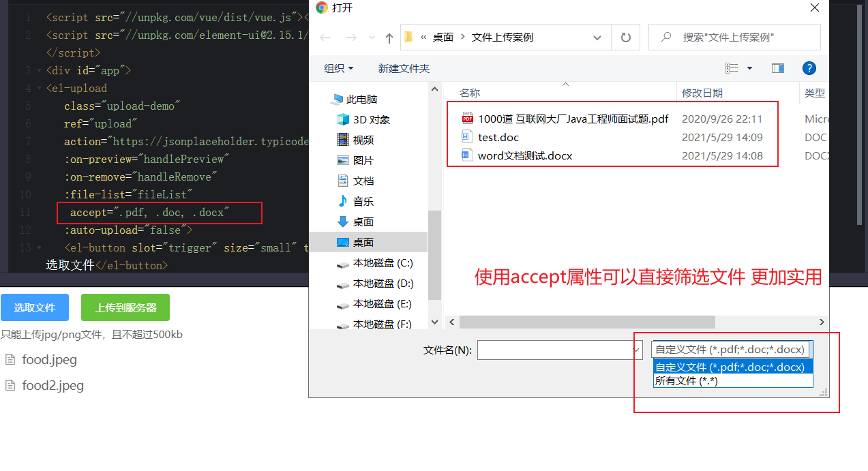Image resolution: width=868 pixels, height=471 pixels.
Task: Go up one folder level
Action: point(389,37)
